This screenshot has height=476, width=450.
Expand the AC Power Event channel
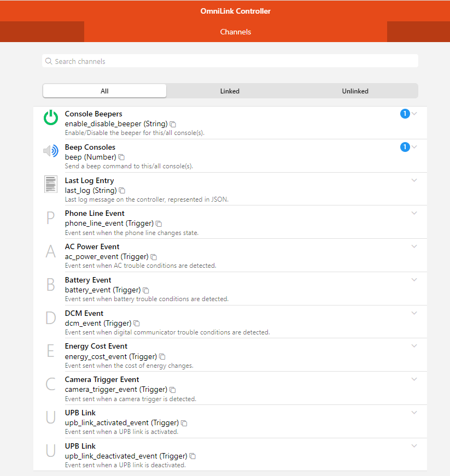tap(414, 246)
